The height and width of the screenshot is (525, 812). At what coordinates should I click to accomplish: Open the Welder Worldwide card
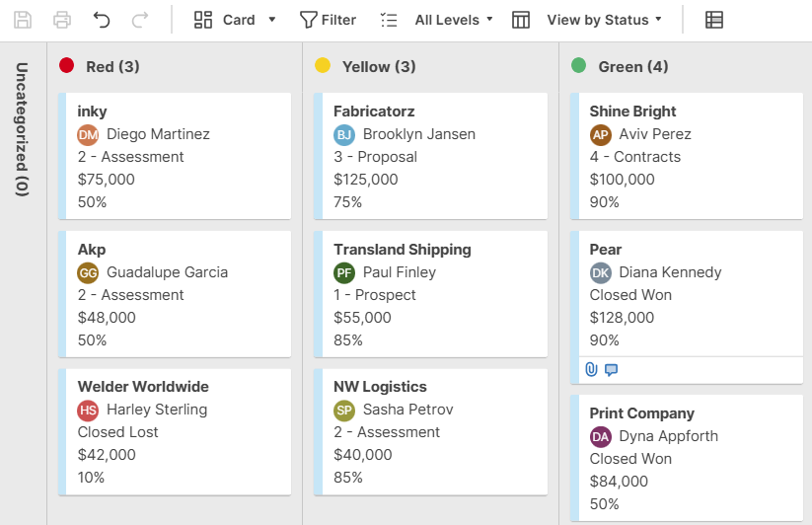pyautogui.click(x=143, y=387)
